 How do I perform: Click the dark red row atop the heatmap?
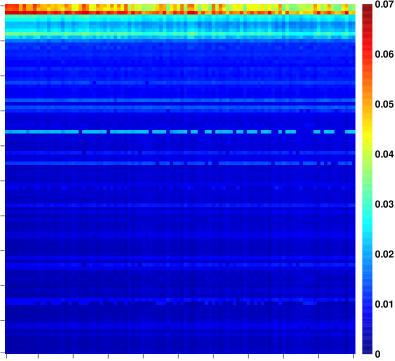(x=180, y=13)
